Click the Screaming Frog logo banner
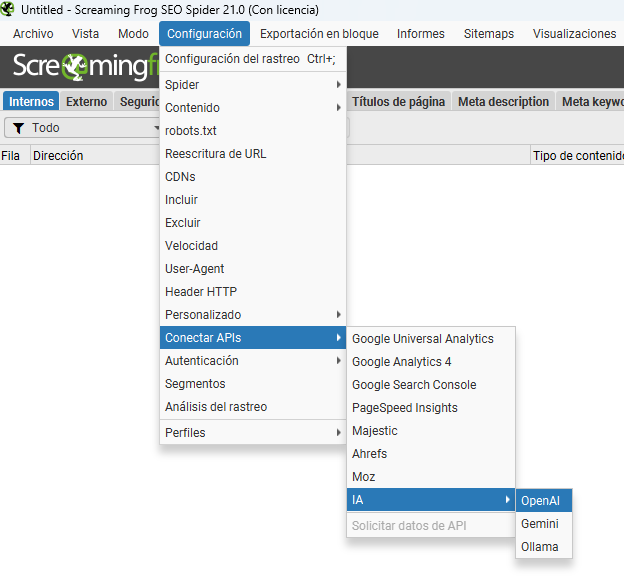The width and height of the screenshot is (624, 576). (x=85, y=66)
